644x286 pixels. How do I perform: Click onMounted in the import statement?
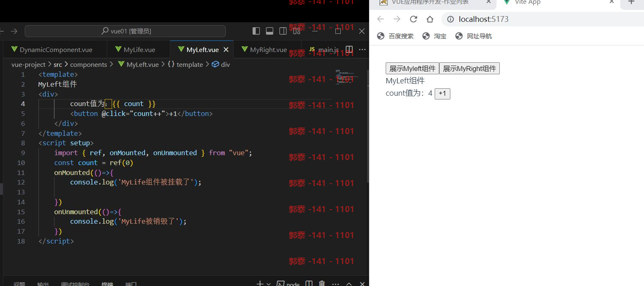pos(127,153)
